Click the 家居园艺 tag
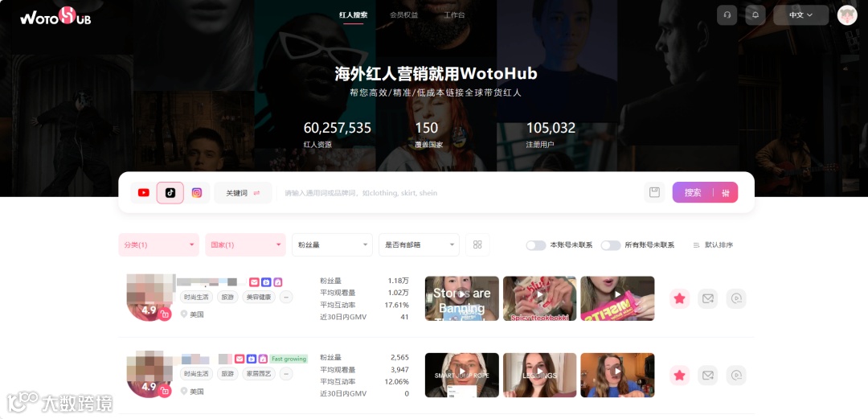The image size is (868, 419). 259,373
